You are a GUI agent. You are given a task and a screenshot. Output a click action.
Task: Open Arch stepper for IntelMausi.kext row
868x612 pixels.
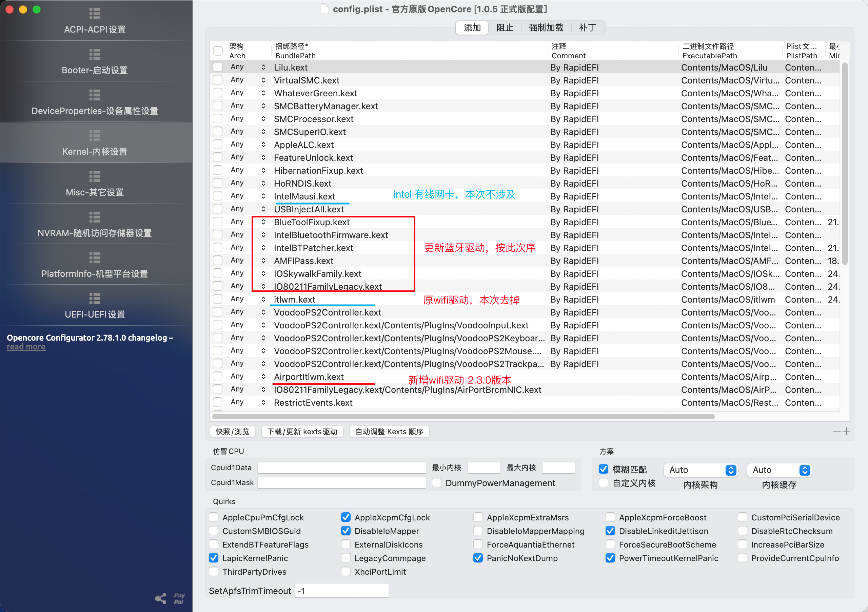pos(263,196)
